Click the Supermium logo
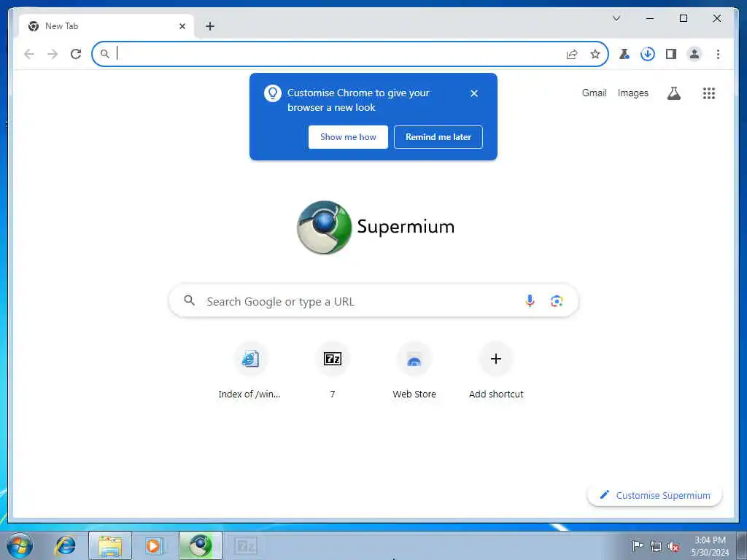The height and width of the screenshot is (560, 747). (376, 227)
